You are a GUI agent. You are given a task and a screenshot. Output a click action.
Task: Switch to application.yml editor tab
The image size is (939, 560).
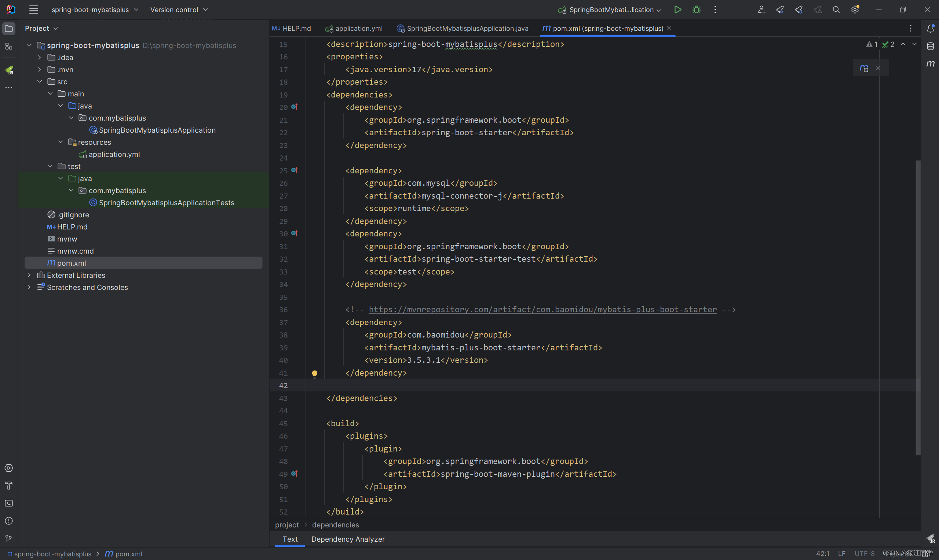[354, 29]
